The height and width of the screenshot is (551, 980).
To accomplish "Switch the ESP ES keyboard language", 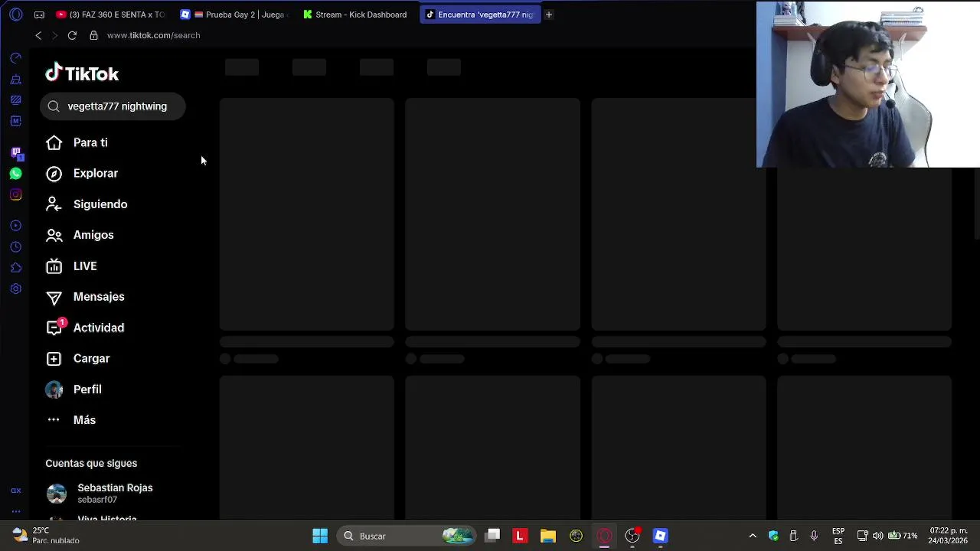I will (x=838, y=536).
